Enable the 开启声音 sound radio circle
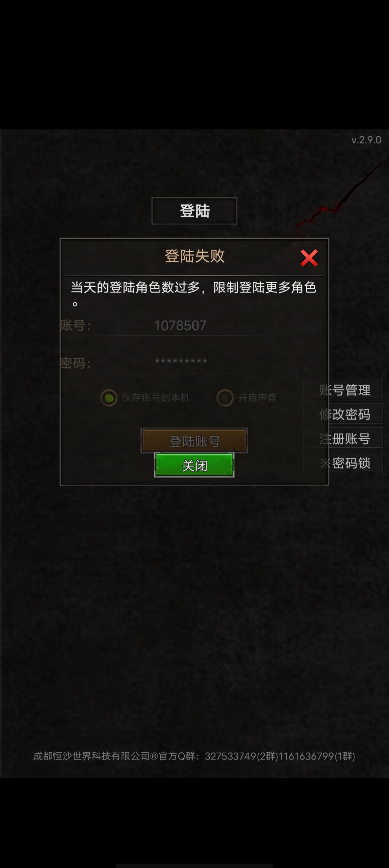389x868 pixels. pos(225,398)
